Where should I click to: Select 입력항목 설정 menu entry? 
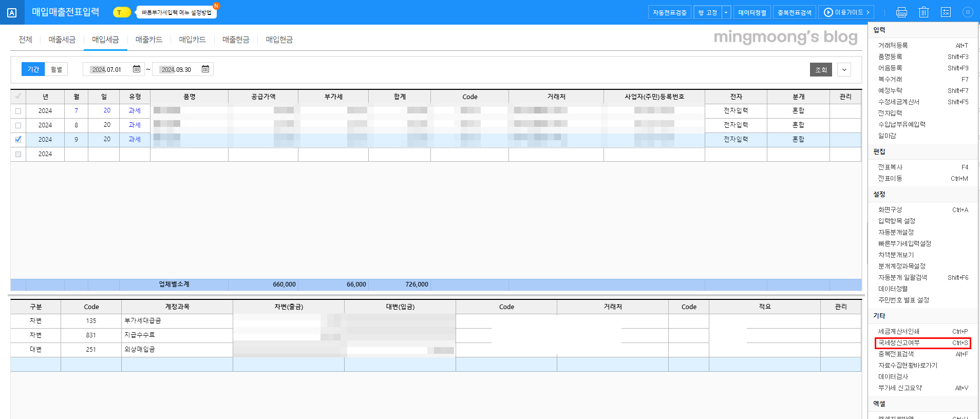(897, 221)
